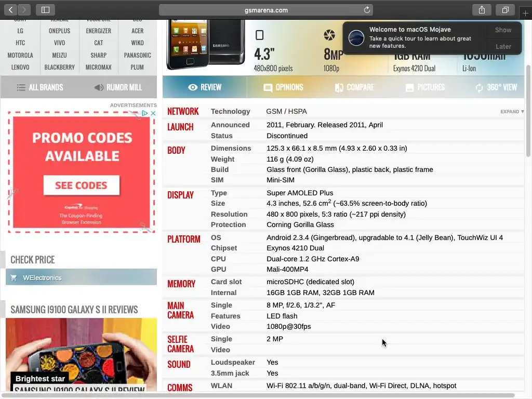
Task: Click the Rumor Mill megaphone icon
Action: pyautogui.click(x=99, y=87)
